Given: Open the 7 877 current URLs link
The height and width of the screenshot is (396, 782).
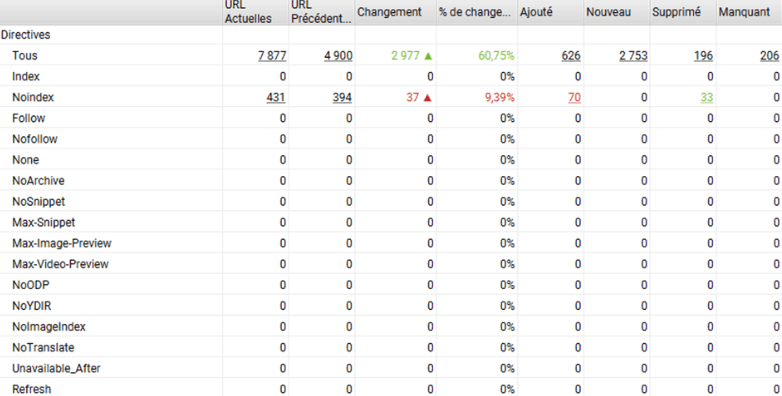Looking at the screenshot, I should tap(272, 56).
